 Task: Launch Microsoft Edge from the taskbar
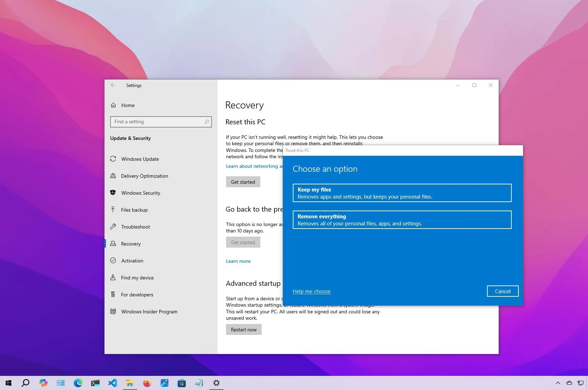[78, 383]
